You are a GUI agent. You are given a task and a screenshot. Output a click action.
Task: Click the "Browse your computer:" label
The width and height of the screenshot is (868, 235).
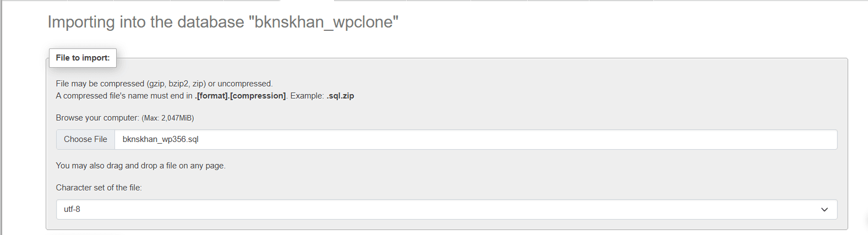click(97, 118)
